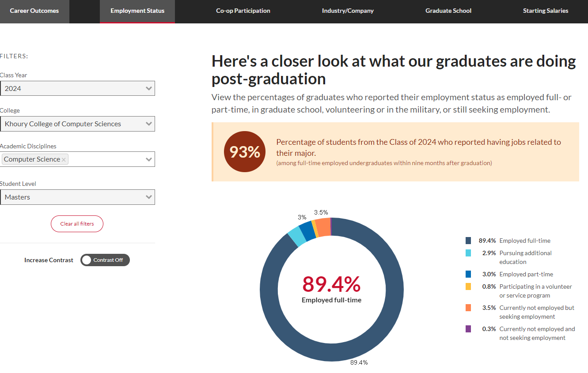
Task: Click the yellow volunteer program legend swatch
Action: pos(468,286)
